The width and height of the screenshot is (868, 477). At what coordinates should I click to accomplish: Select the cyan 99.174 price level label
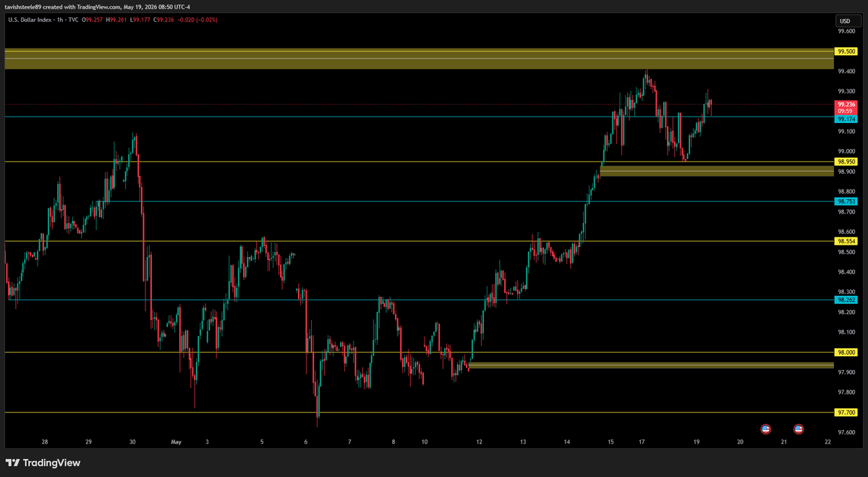pyautogui.click(x=846, y=118)
